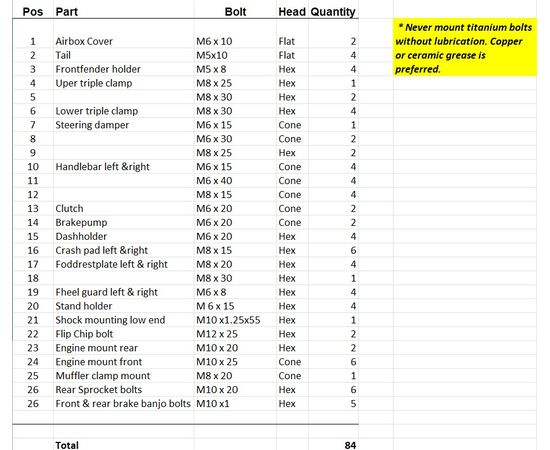550x450 pixels.
Task: Click the M12 x 25 bolt cell
Action: tap(235, 334)
